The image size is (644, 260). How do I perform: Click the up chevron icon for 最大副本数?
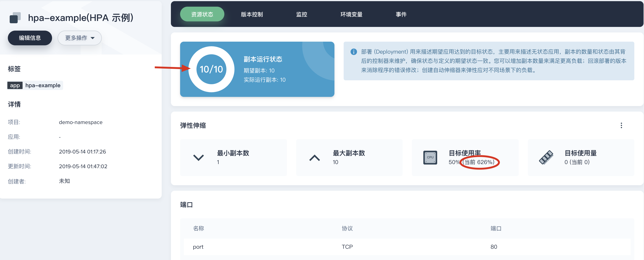pos(314,158)
